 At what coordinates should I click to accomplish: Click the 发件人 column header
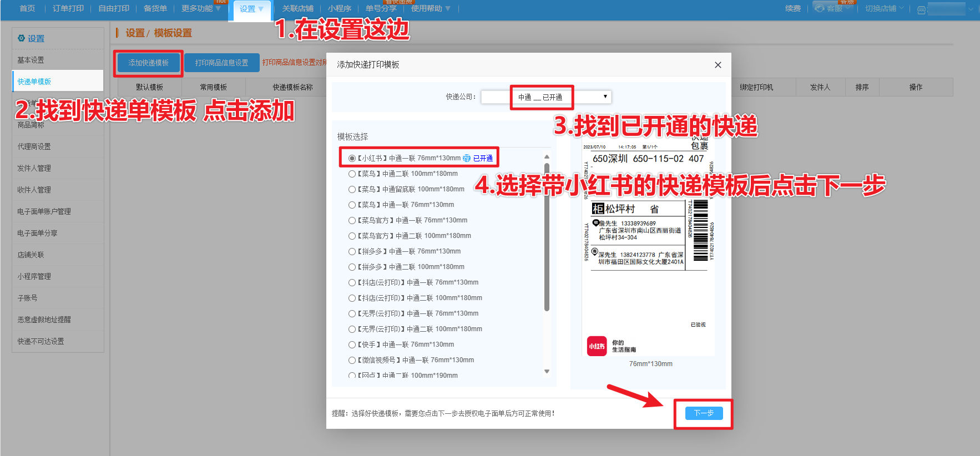click(x=820, y=87)
